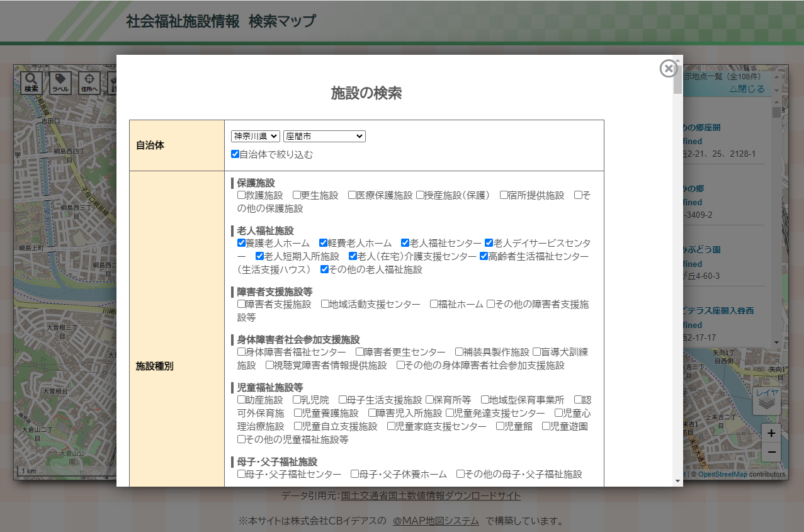Uncheck 自治体で絞り込む checkbox
Viewport: 804px width, 532px height.
coord(235,154)
